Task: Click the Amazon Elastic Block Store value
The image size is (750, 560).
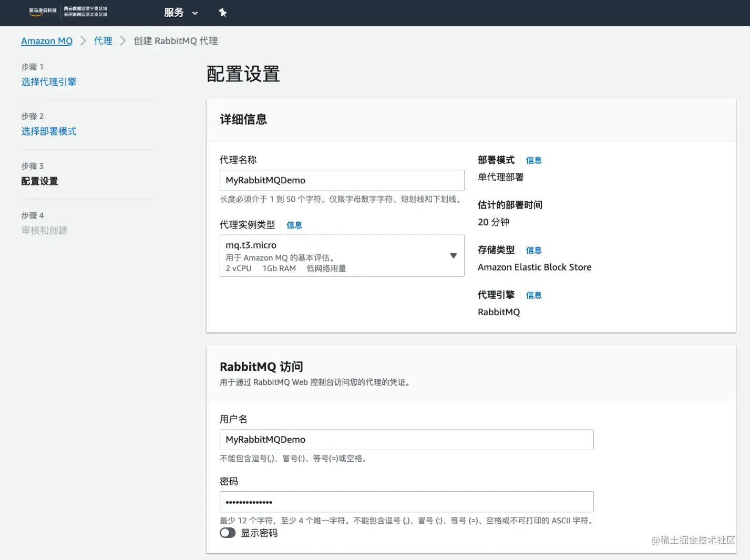Action: [x=535, y=267]
